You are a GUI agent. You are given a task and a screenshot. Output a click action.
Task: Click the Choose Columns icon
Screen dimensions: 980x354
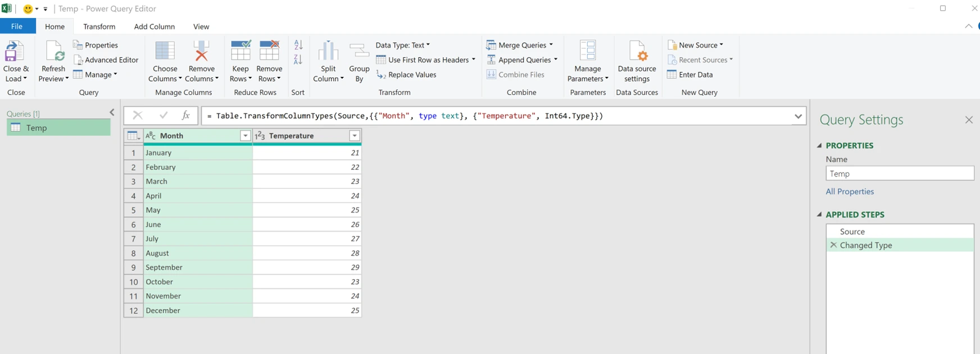click(x=165, y=51)
